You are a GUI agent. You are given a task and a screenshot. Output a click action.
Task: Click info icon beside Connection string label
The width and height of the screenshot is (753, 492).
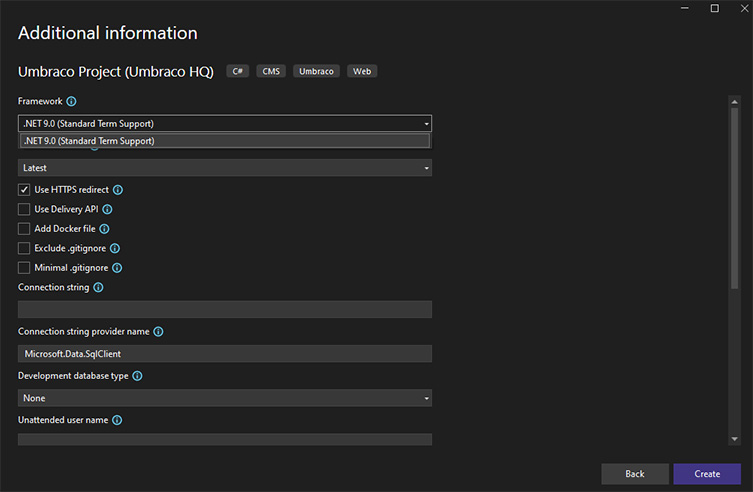98,288
